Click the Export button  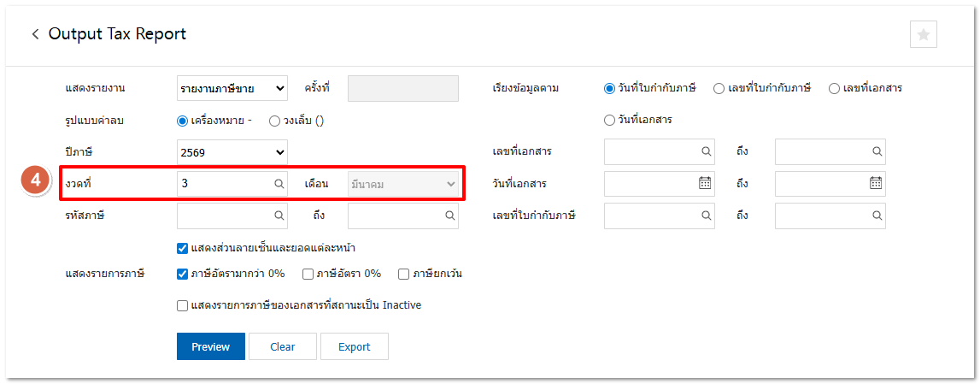[354, 346]
